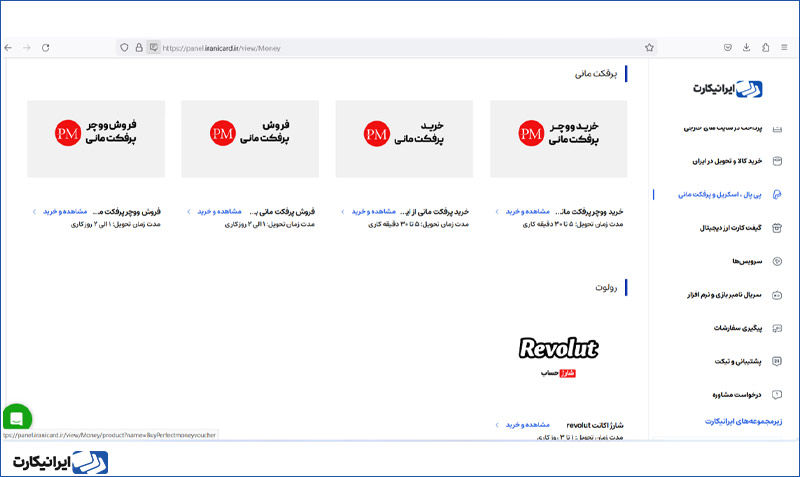Viewport: 800px width, 477px height.
Task: Open the خرید پرفکت مانی card image
Action: click(404, 139)
